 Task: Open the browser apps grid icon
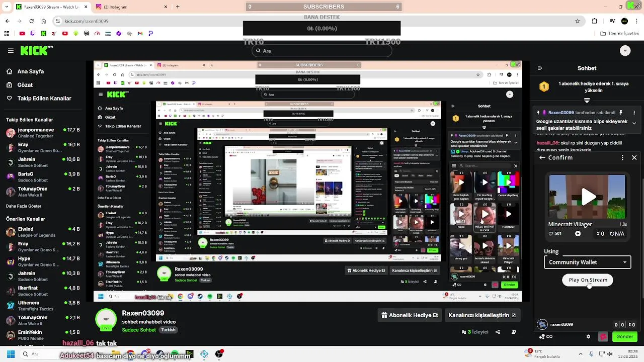coord(7,34)
